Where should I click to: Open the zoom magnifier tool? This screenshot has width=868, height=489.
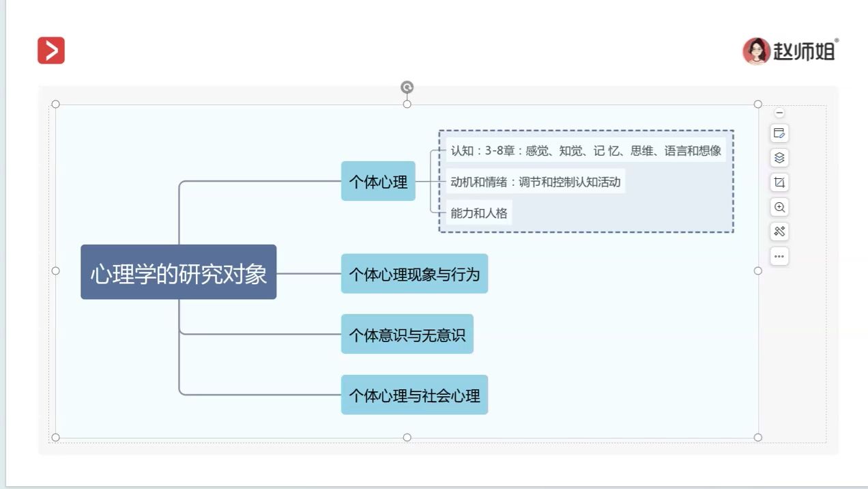pos(779,207)
